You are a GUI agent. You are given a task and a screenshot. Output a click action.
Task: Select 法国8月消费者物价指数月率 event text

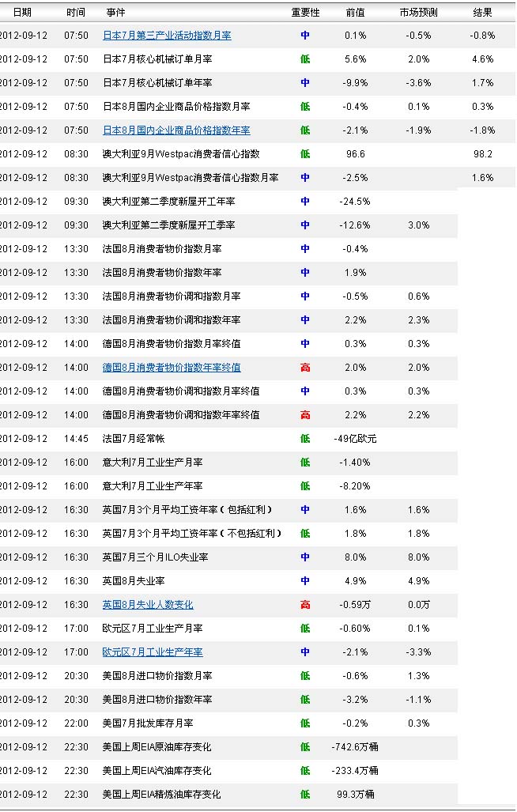pyautogui.click(x=162, y=248)
